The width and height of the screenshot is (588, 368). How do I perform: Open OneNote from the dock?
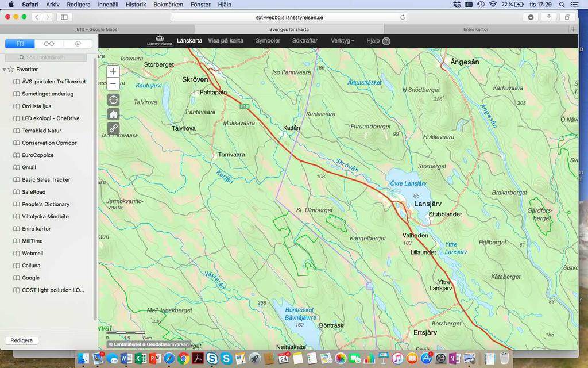pyautogui.click(x=455, y=359)
